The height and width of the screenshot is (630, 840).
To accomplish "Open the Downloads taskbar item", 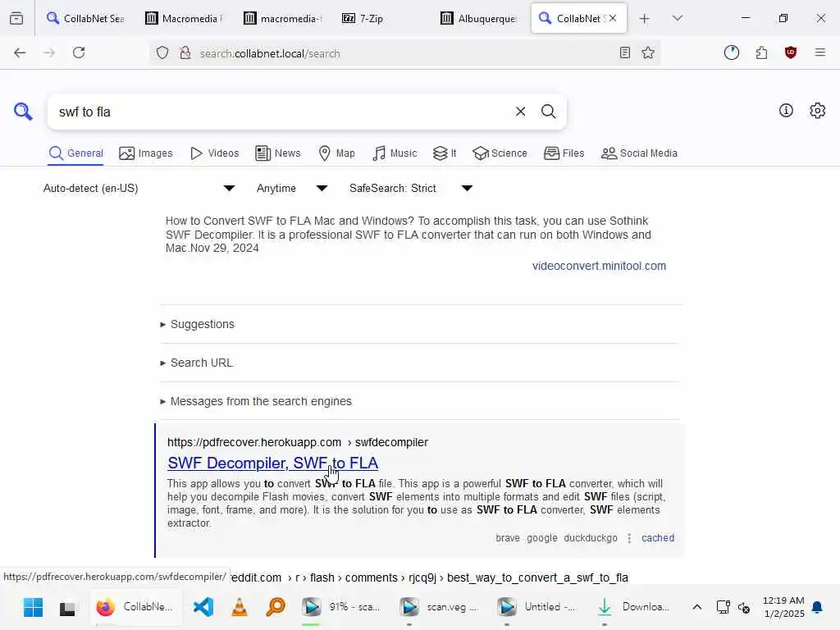I will click(x=633, y=607).
